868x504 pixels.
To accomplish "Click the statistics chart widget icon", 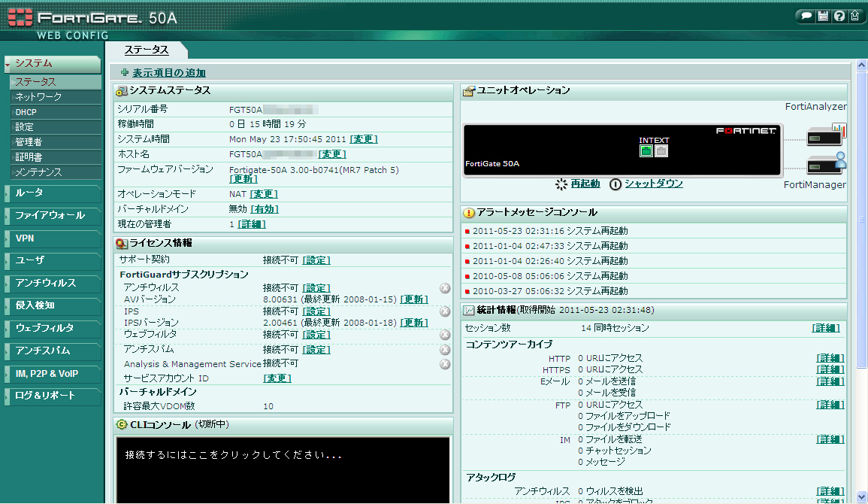I will [x=469, y=311].
